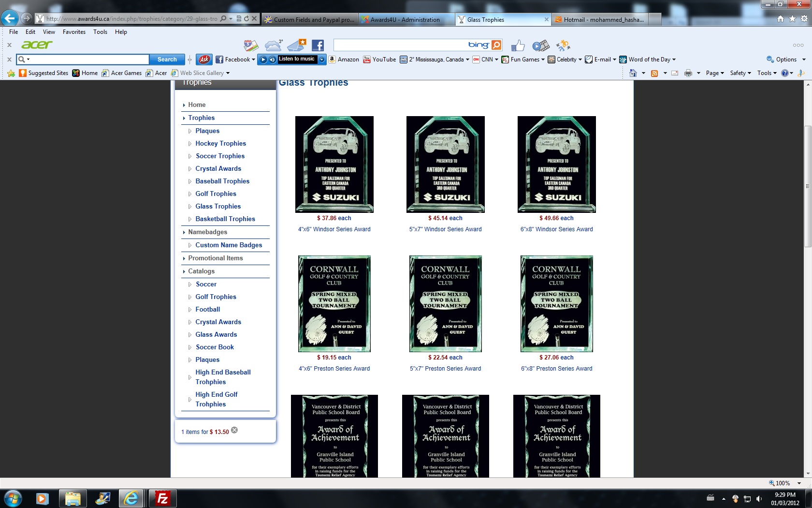This screenshot has height=508, width=812.
Task: Click the Print icon in command bar
Action: click(x=688, y=73)
